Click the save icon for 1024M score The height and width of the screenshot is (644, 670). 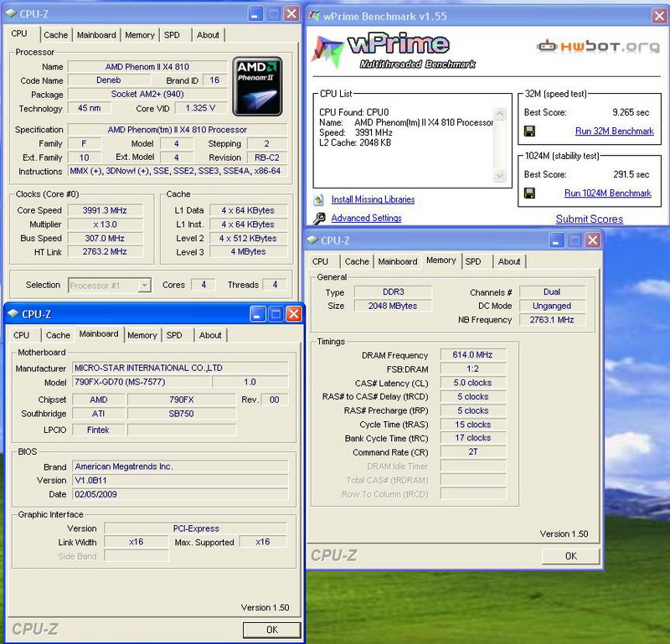529,193
